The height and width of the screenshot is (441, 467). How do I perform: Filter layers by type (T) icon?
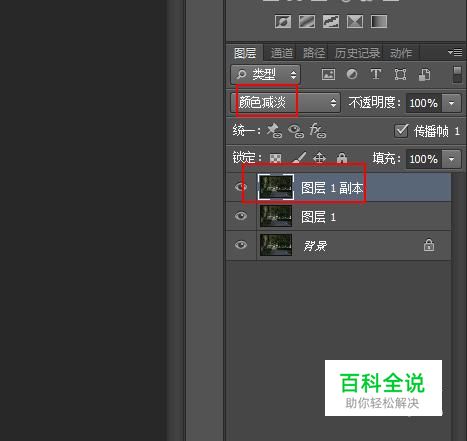click(376, 74)
